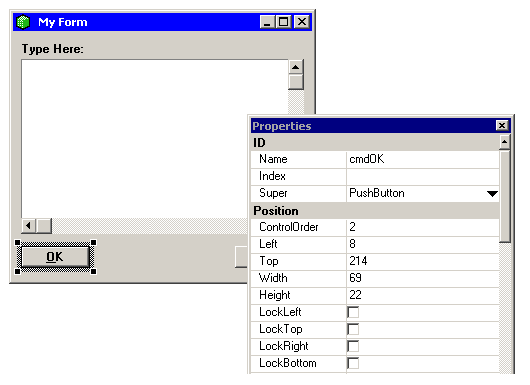This screenshot has width=530, height=385.
Task: Select the LockBottom property label
Action: [288, 363]
